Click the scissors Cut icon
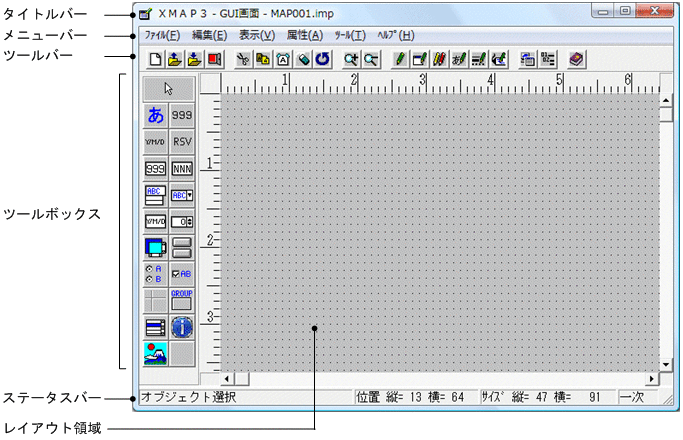Image resolution: width=683 pixels, height=440 pixels. coord(242,60)
